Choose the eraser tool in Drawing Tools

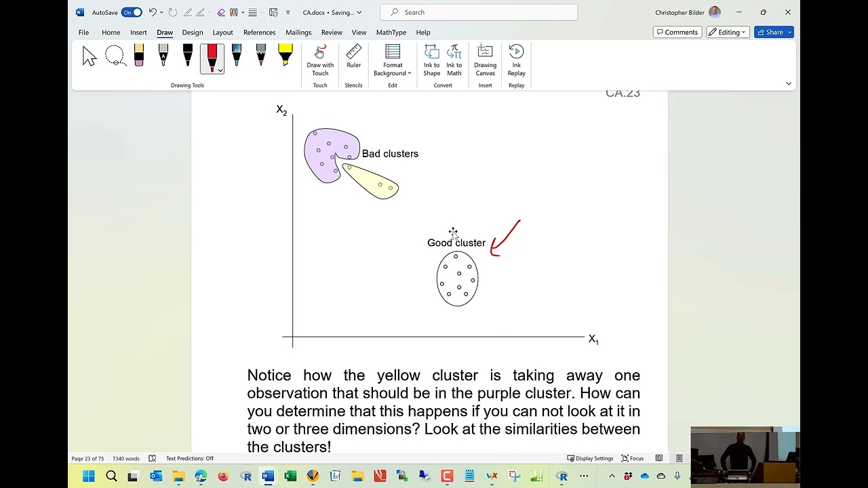pyautogui.click(x=139, y=57)
